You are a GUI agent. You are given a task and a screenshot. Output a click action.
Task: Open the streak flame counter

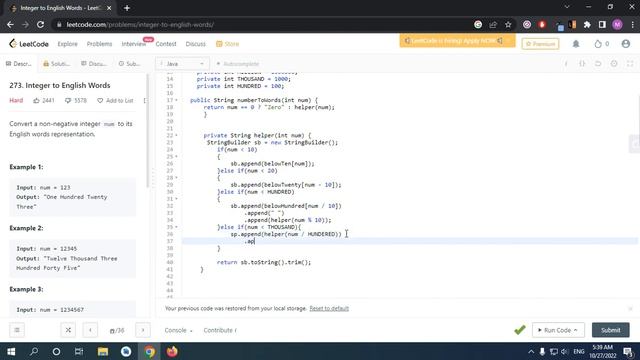(602, 44)
